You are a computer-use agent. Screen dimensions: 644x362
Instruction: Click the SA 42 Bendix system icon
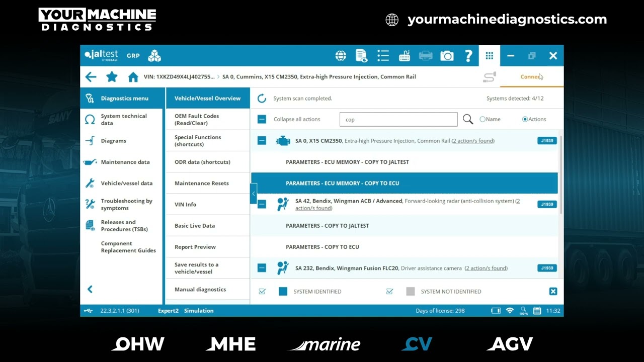[x=283, y=204]
